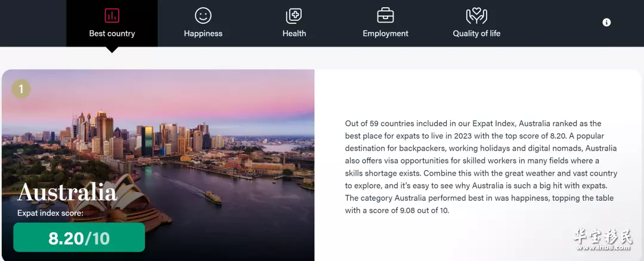This screenshot has width=644, height=261.
Task: Click the pointer triangle beneath Best country
Action: tap(112, 50)
